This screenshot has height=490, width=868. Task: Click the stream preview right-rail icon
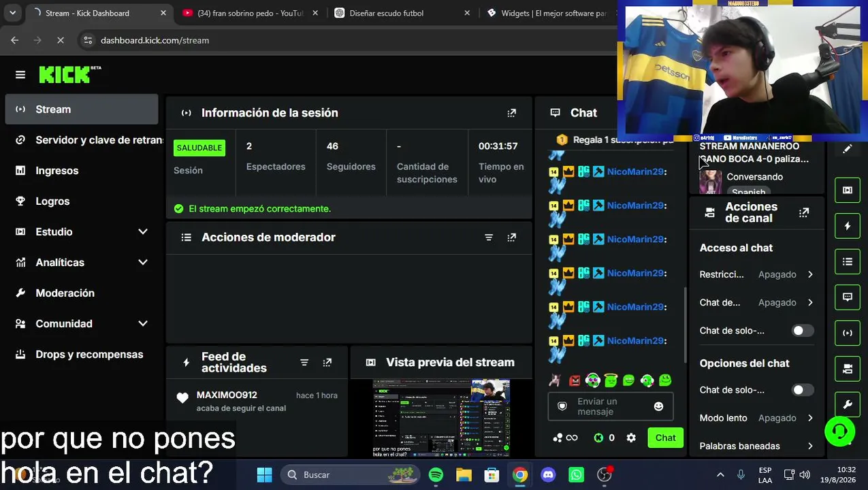848,191
